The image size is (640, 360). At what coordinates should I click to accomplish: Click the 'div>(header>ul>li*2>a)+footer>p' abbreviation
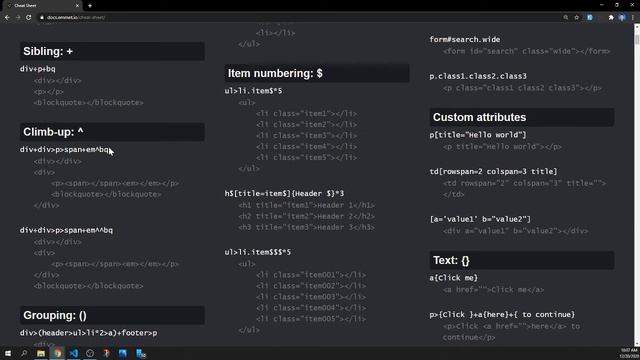89,333
